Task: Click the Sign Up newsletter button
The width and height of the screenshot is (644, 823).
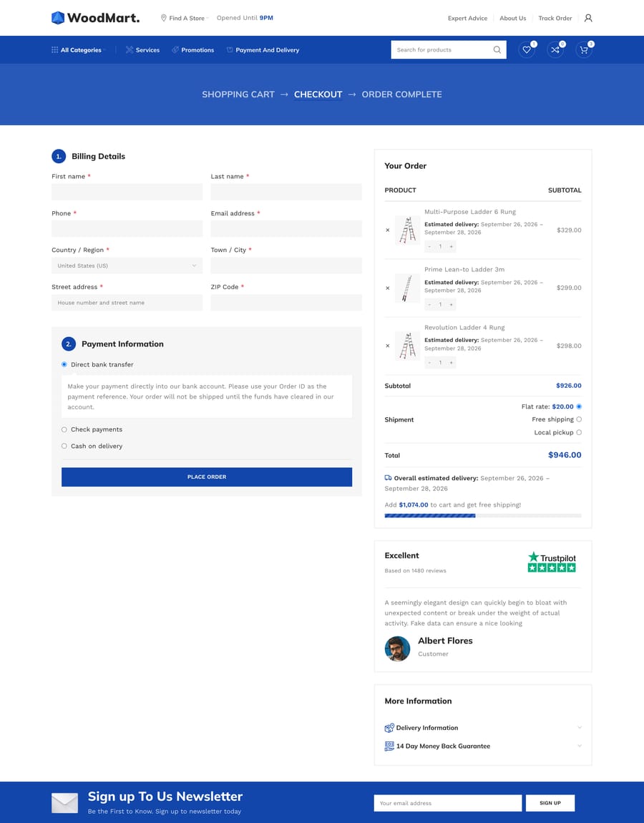Action: (x=550, y=803)
